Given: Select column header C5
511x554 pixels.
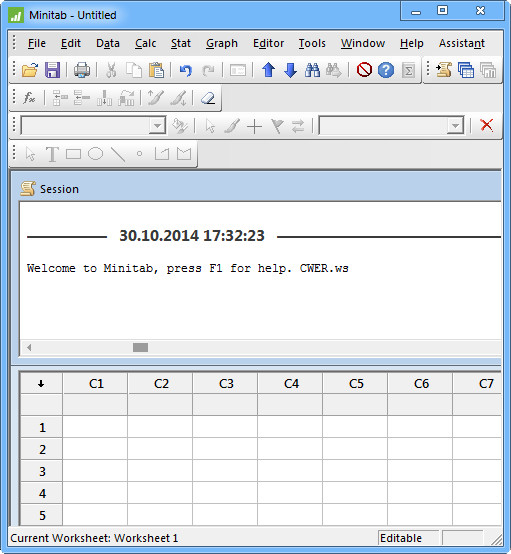Looking at the screenshot, I should 356,383.
